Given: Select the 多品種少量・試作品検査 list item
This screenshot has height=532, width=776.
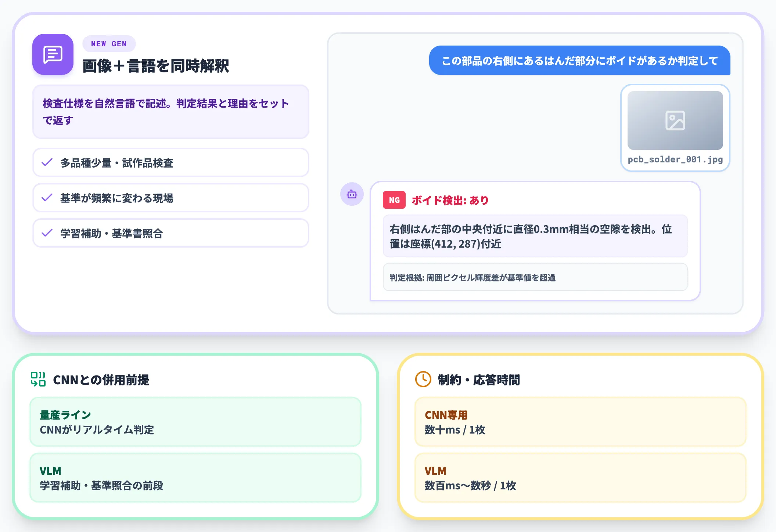Looking at the screenshot, I should click(x=171, y=162).
